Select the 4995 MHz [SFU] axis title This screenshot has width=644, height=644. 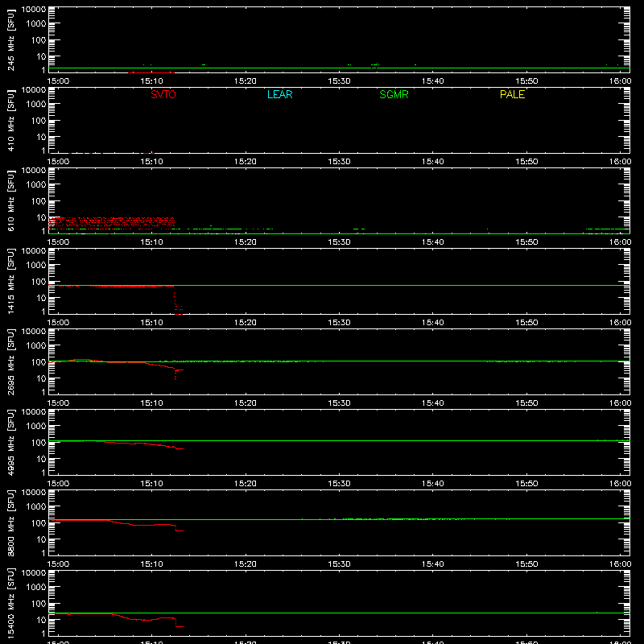[x=10, y=442]
